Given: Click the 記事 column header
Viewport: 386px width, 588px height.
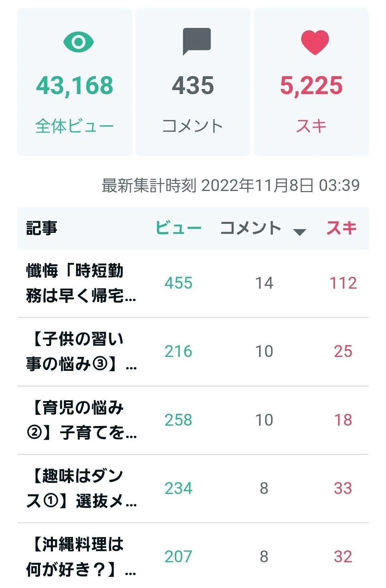Looking at the screenshot, I should coord(41,228).
